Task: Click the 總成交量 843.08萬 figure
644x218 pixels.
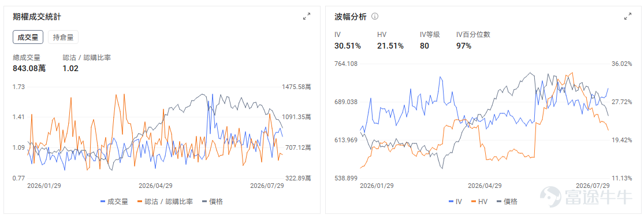Action: click(29, 68)
